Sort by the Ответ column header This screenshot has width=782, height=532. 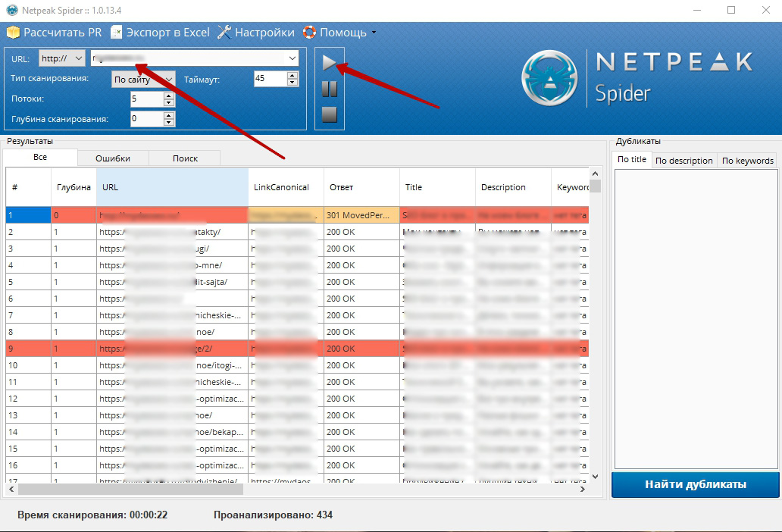pos(362,187)
